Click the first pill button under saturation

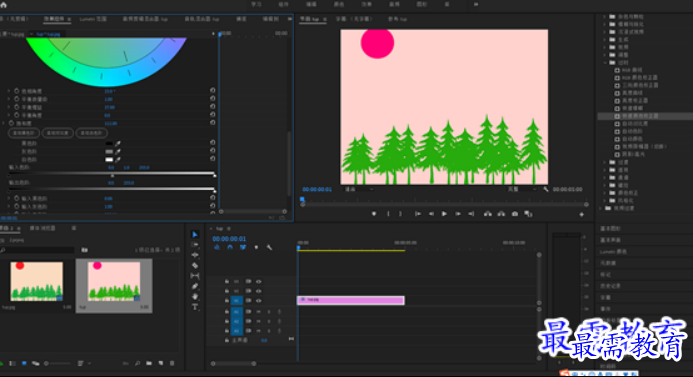pyautogui.click(x=24, y=133)
